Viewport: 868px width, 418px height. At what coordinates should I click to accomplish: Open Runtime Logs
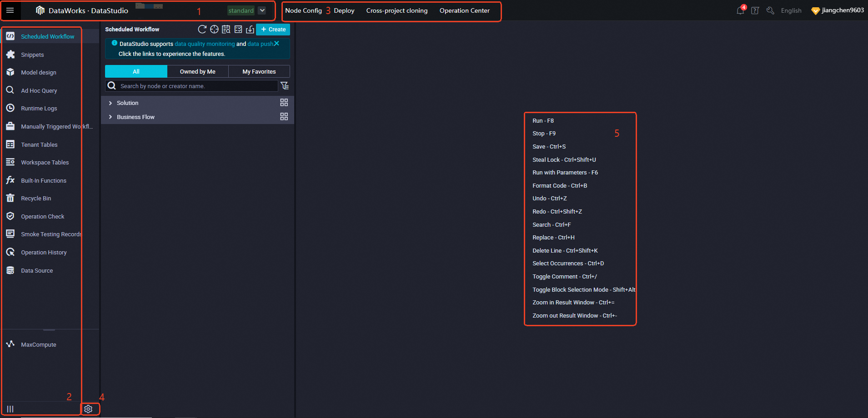pyautogui.click(x=39, y=108)
